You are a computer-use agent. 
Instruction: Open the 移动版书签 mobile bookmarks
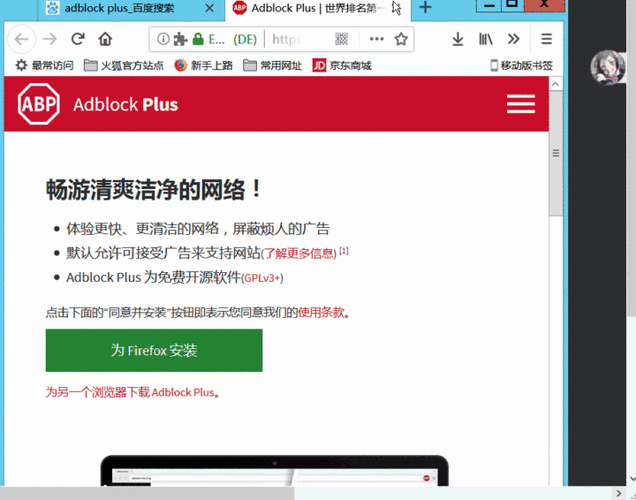click(x=522, y=65)
